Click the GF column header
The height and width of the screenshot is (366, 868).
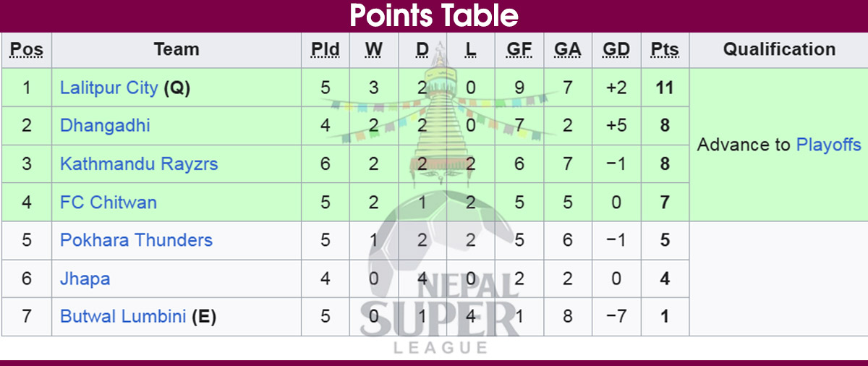[x=519, y=50]
